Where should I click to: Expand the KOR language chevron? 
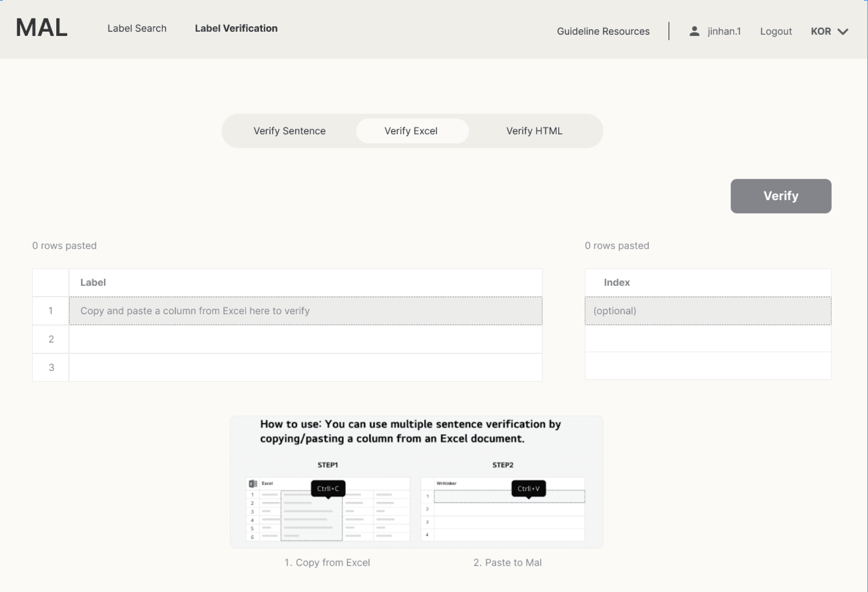click(x=843, y=32)
